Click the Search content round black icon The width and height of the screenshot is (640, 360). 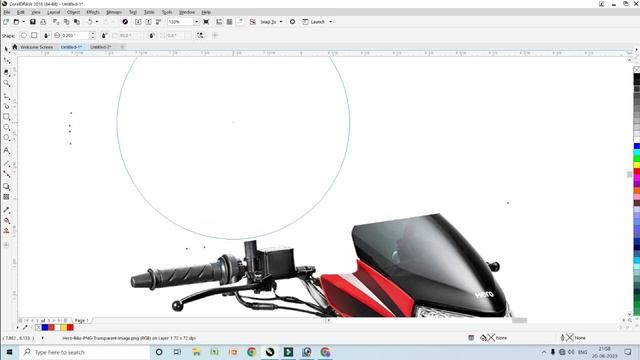[125, 22]
